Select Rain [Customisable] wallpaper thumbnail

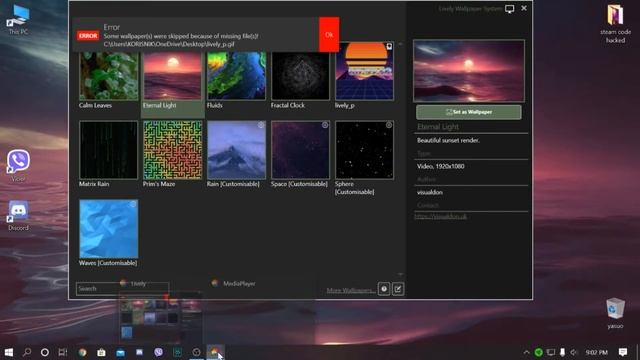[236, 150]
